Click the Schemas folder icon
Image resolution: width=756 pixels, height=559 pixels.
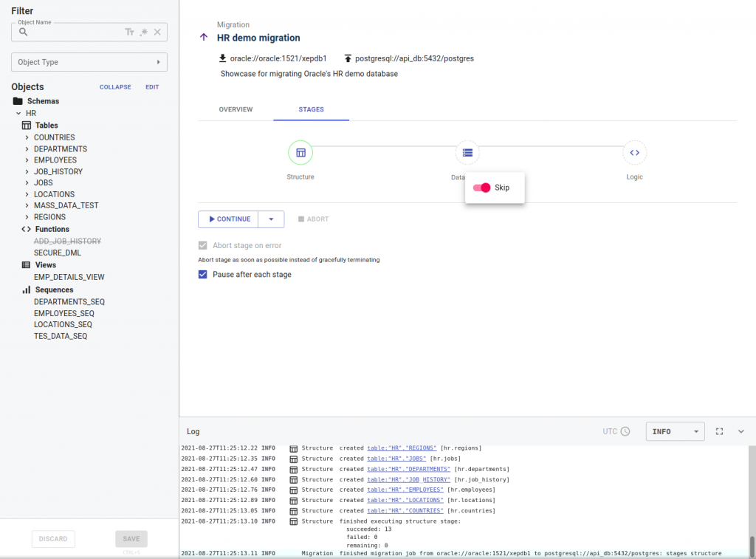click(x=18, y=101)
